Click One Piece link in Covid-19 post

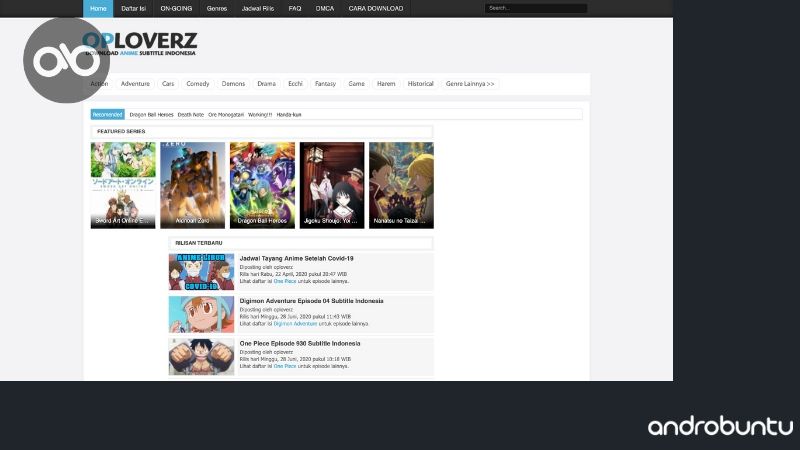(285, 281)
